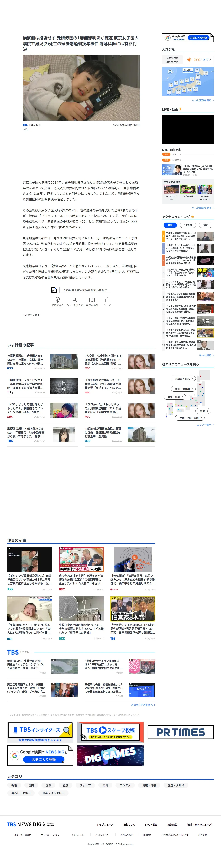Click もっと見る under access ranking

pos(206,355)
